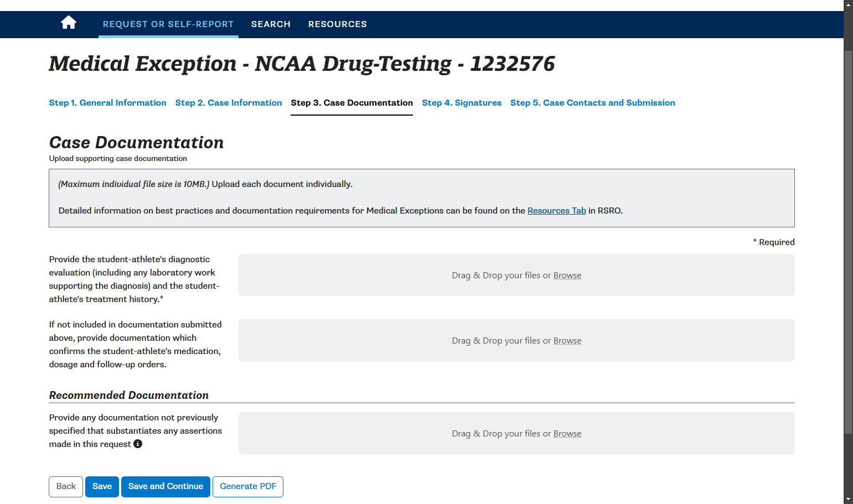Click the '* Required' note

(x=774, y=242)
